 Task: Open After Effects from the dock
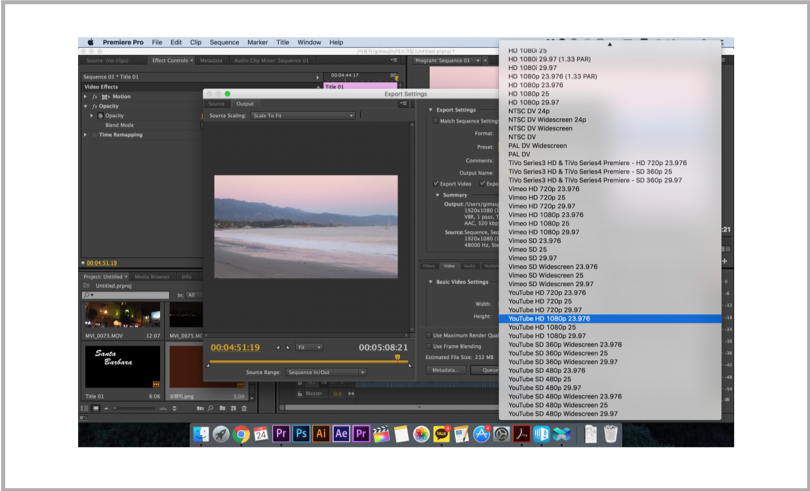pyautogui.click(x=341, y=434)
